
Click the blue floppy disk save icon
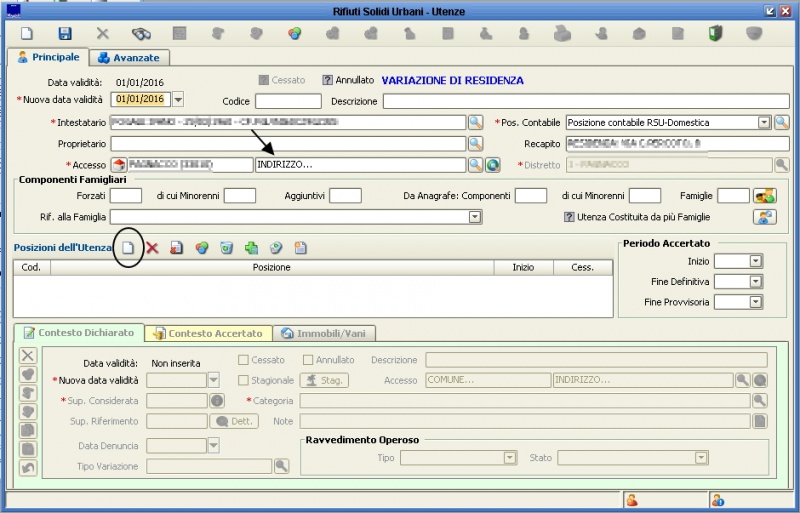click(x=65, y=34)
